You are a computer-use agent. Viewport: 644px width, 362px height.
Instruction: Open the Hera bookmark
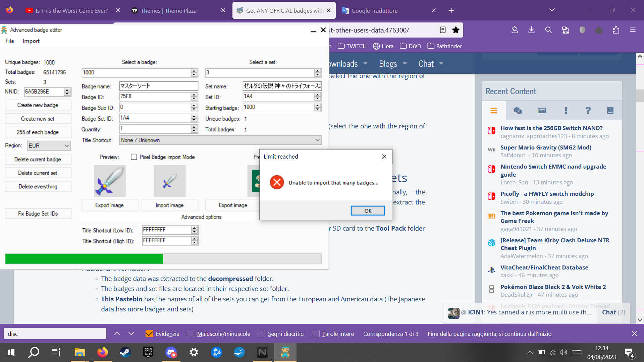pyautogui.click(x=383, y=46)
